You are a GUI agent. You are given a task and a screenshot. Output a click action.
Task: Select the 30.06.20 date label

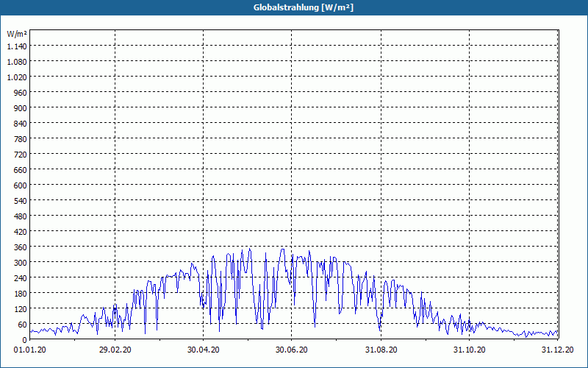(x=291, y=350)
